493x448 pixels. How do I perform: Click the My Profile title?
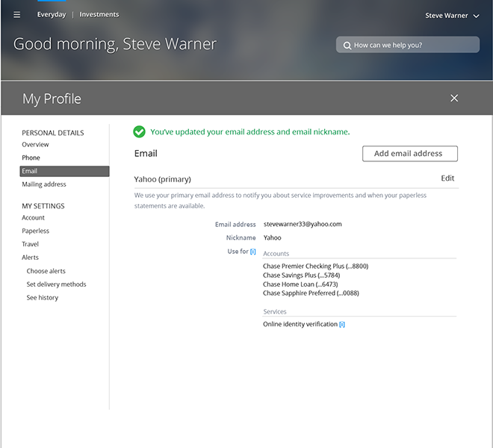tap(52, 99)
